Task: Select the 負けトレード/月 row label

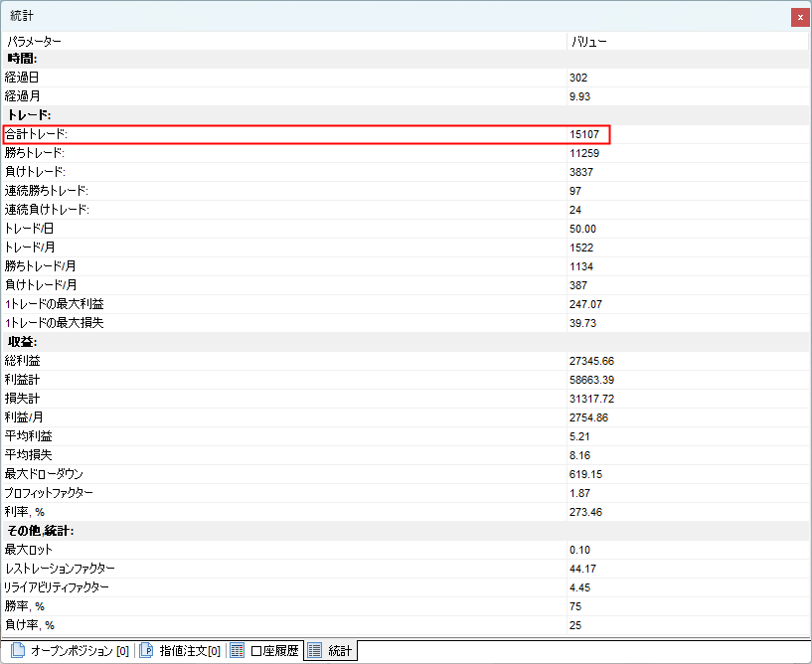Action: pos(41,285)
